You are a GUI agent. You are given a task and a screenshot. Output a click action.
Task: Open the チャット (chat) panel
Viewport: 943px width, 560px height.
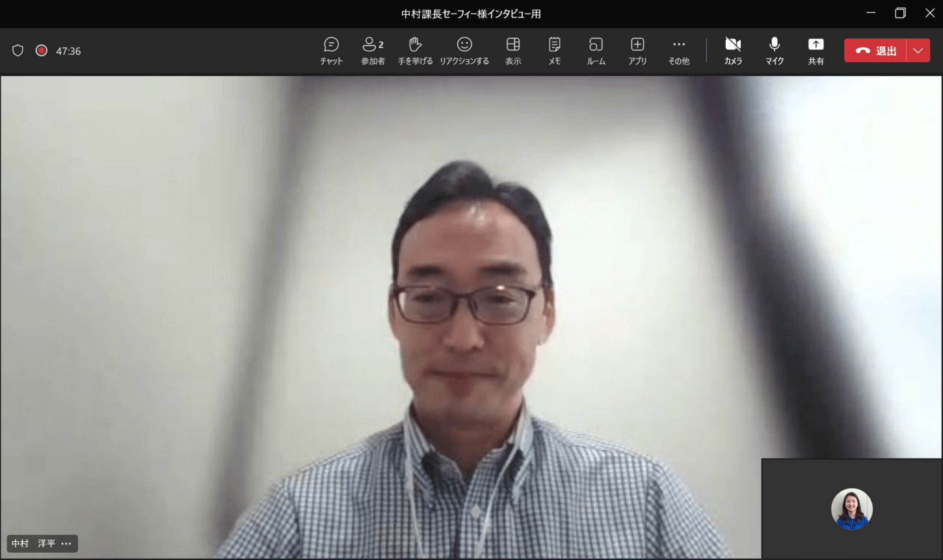331,51
